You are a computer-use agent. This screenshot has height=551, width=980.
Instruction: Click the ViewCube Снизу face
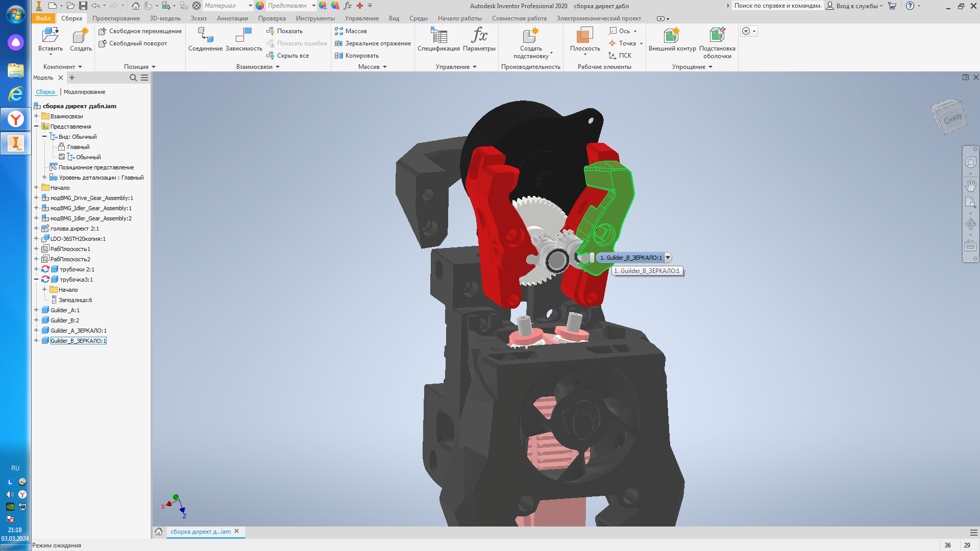point(951,118)
